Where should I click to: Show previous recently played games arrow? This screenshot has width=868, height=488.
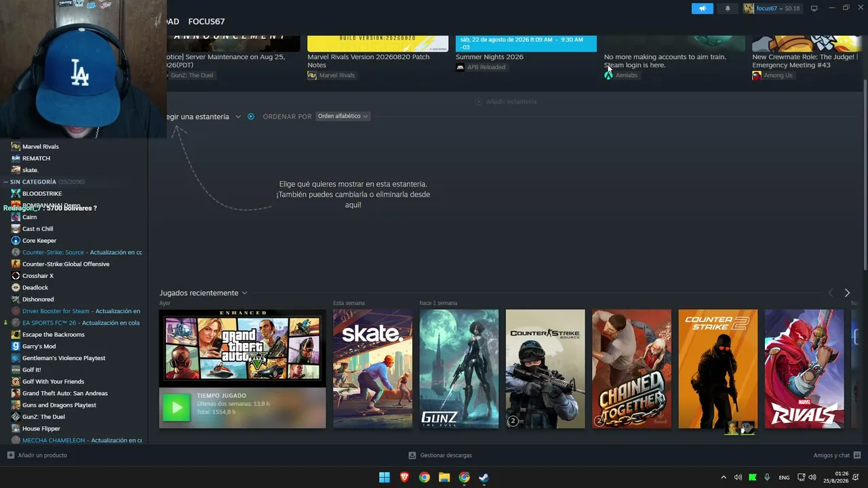click(x=831, y=293)
